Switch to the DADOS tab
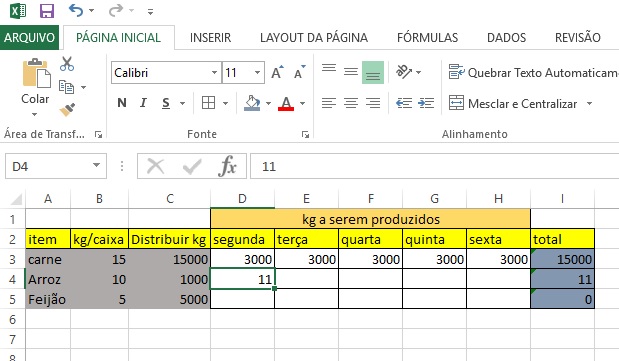This screenshot has height=361, width=619. [x=506, y=38]
